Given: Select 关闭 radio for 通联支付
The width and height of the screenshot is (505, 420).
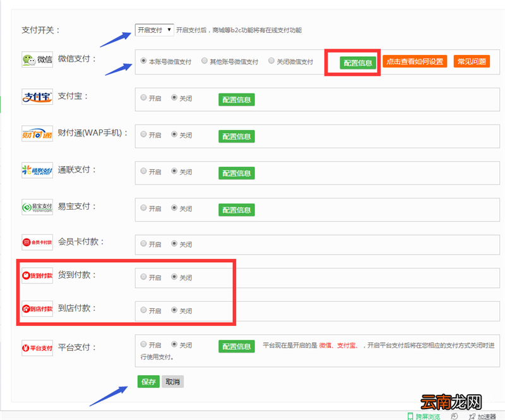Looking at the screenshot, I should coord(174,171).
